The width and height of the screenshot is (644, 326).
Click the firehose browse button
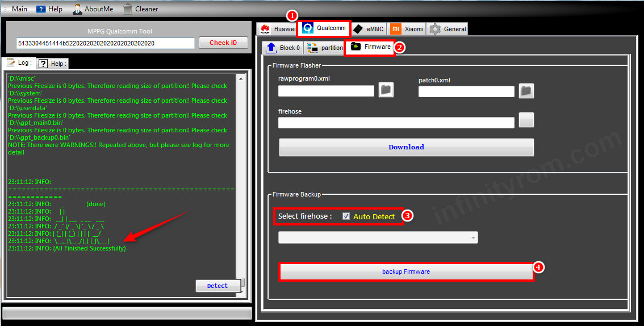526,120
